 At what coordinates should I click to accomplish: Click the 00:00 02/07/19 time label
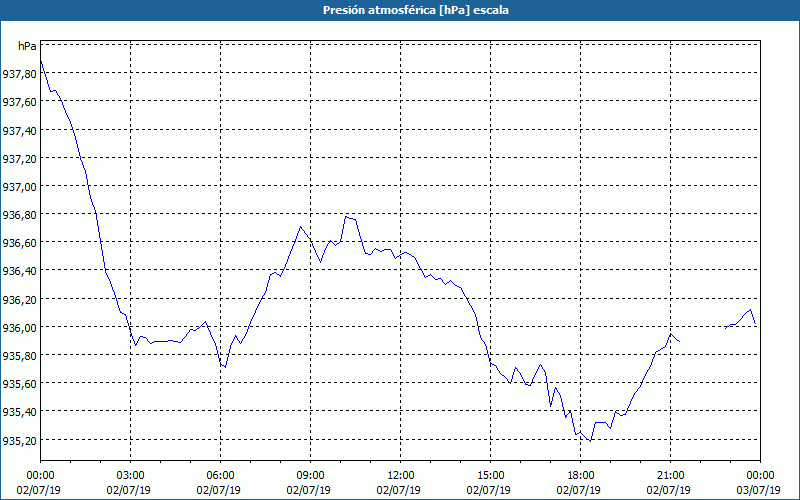39,483
